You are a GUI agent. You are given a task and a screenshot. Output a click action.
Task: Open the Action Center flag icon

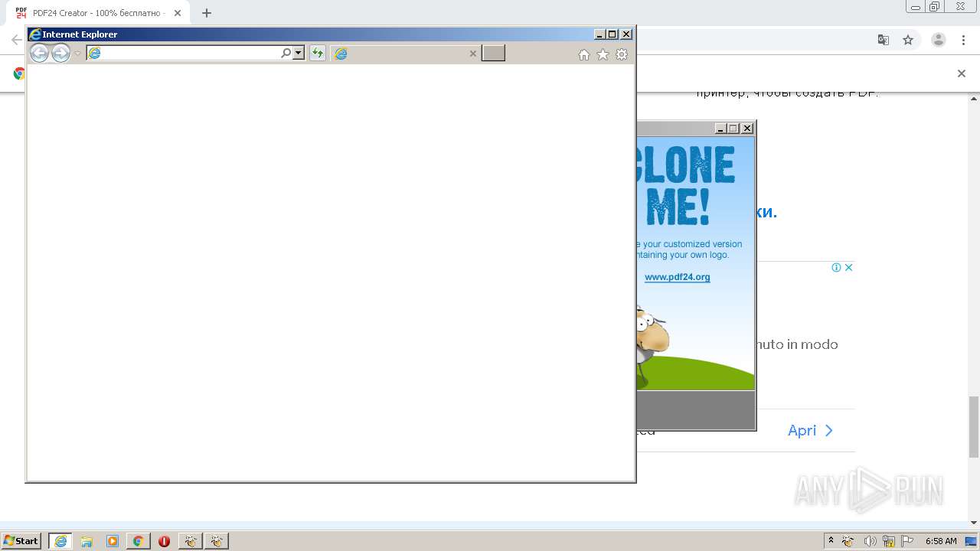pos(907,541)
